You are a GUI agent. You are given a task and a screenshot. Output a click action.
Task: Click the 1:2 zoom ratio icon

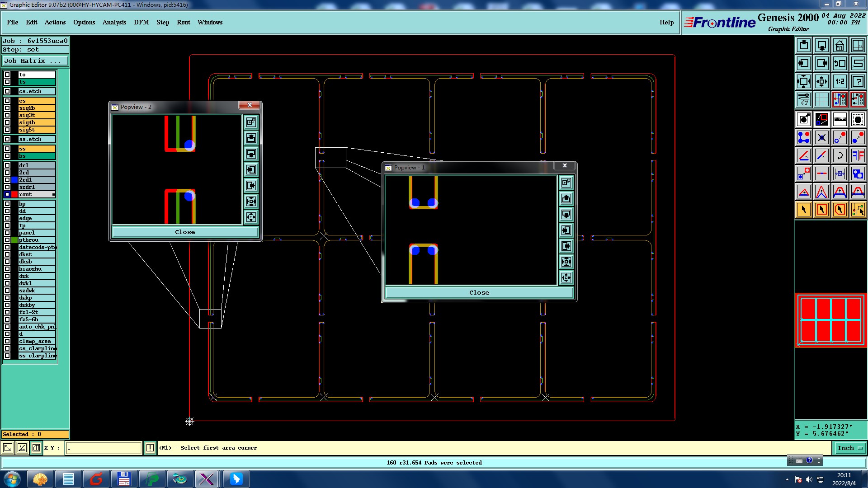coord(840,81)
